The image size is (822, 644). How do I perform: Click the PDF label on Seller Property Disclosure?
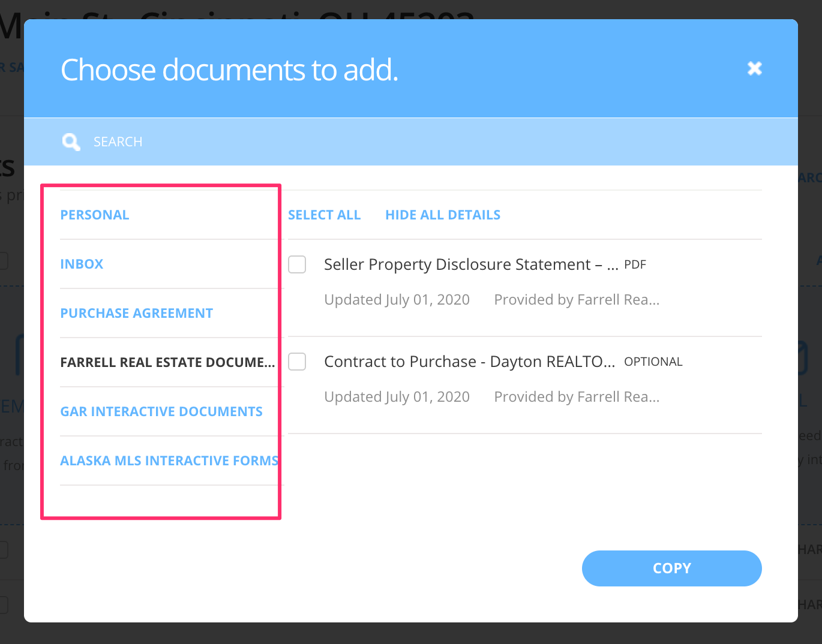pyautogui.click(x=635, y=264)
